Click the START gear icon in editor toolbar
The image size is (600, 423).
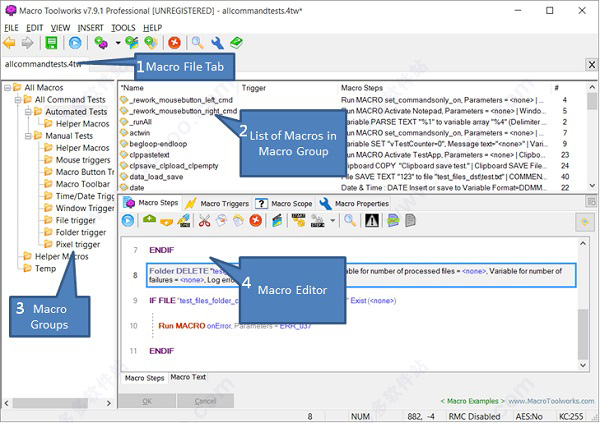point(298,220)
